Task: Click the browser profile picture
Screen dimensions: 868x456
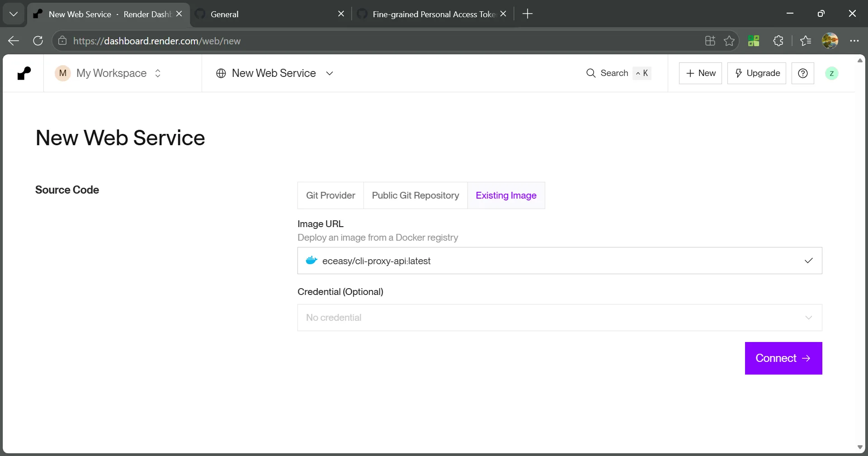Action: pyautogui.click(x=830, y=41)
